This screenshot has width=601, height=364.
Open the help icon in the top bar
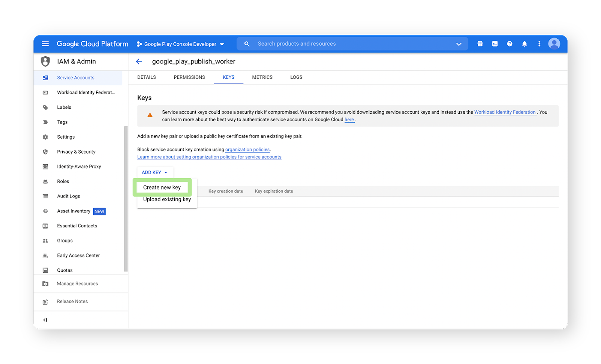coord(509,44)
